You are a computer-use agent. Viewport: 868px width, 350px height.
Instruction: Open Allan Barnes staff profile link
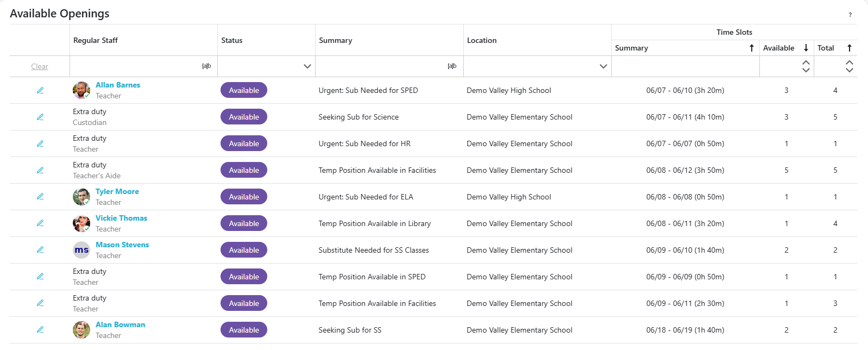pyautogui.click(x=118, y=85)
